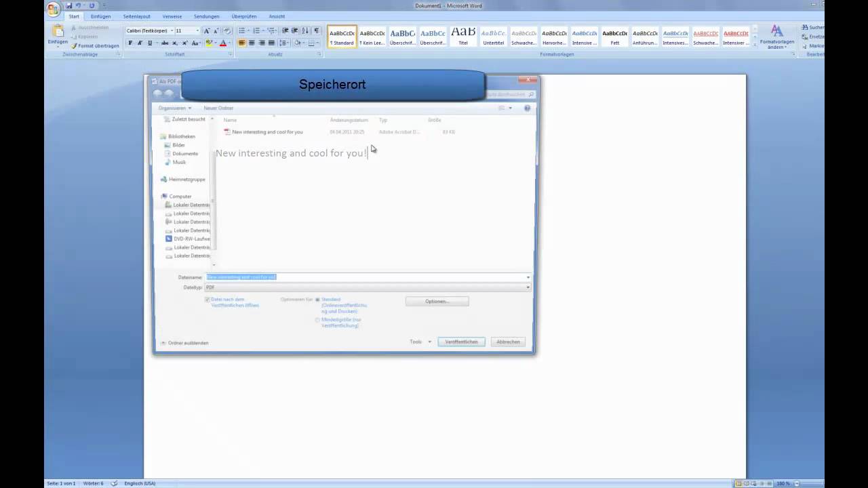This screenshot has height=488, width=868.
Task: Select the PDF file 'New interesting and cool for you'
Action: [267, 132]
